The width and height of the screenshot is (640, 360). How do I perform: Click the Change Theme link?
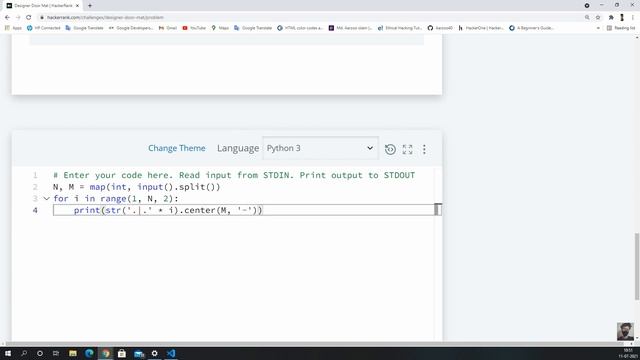click(x=177, y=148)
